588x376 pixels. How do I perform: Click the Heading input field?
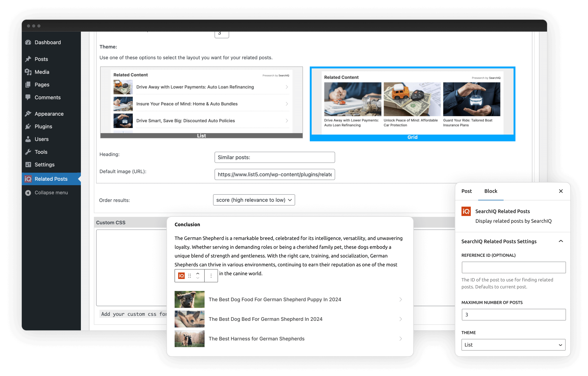(274, 157)
